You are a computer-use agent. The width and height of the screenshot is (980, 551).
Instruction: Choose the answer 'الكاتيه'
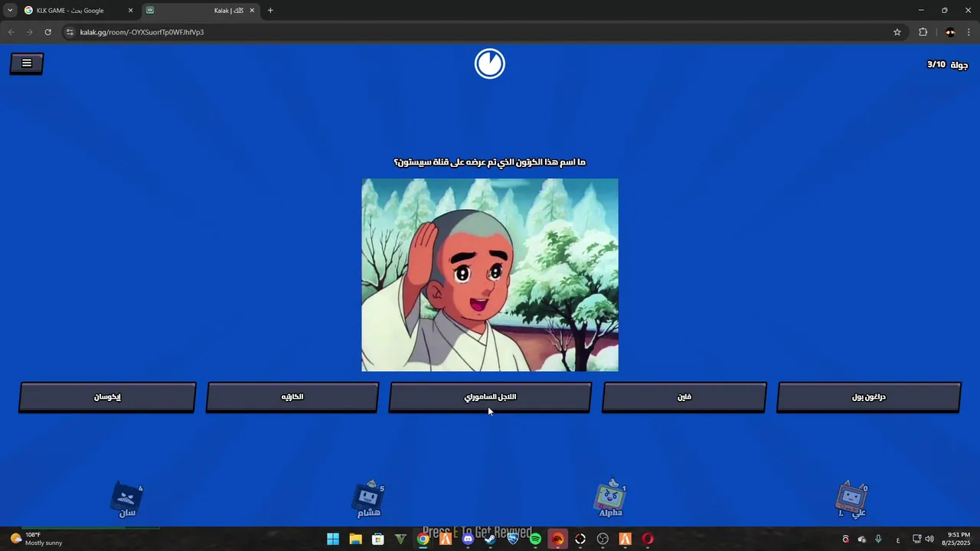coord(292,397)
